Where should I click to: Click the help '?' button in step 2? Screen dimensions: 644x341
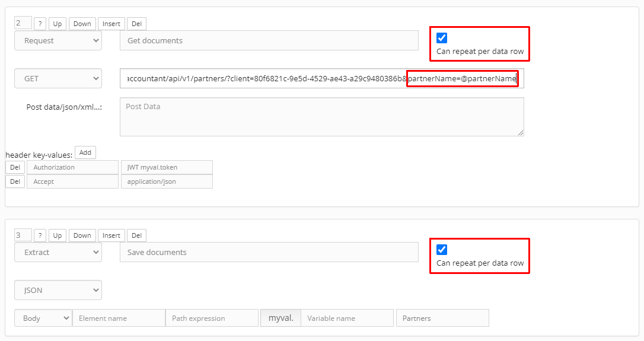click(x=40, y=24)
